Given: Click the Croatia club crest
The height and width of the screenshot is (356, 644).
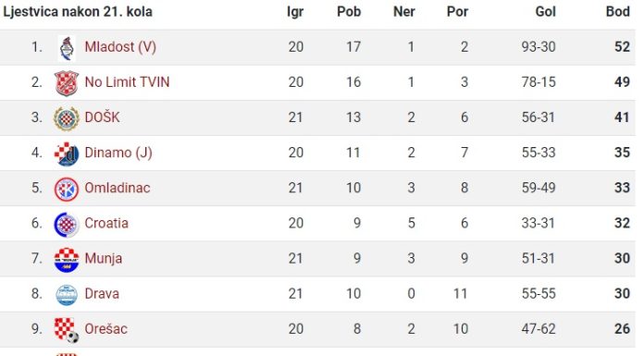Looking at the screenshot, I should (67, 225).
